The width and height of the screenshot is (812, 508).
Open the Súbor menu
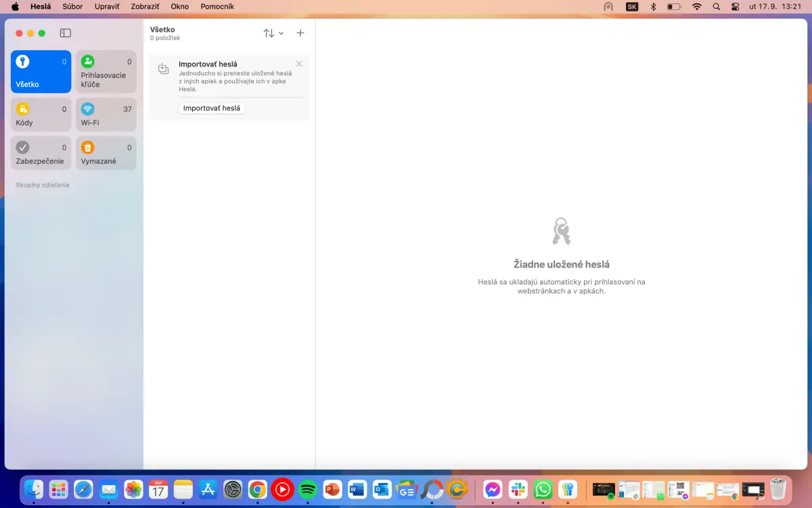coord(72,7)
